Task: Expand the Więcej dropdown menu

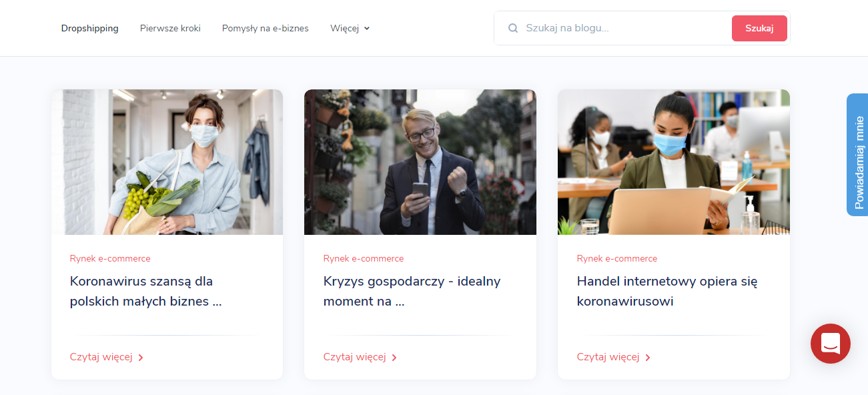Action: 350,28
